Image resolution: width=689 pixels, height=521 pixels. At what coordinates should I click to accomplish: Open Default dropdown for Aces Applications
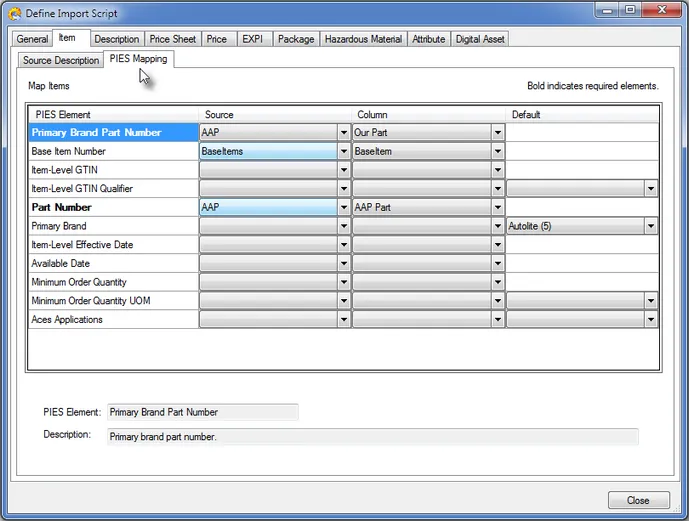(x=651, y=320)
